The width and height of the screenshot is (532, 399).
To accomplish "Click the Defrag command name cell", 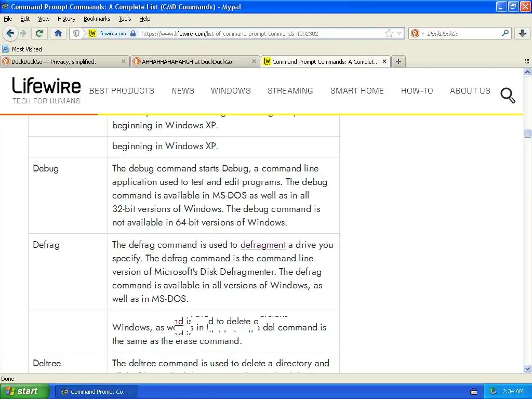I will tap(68, 271).
